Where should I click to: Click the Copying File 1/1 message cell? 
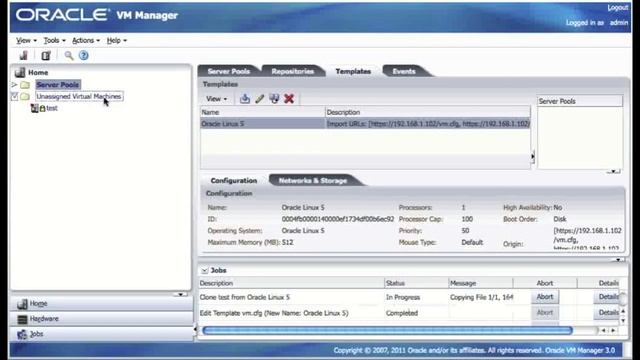coord(481,297)
